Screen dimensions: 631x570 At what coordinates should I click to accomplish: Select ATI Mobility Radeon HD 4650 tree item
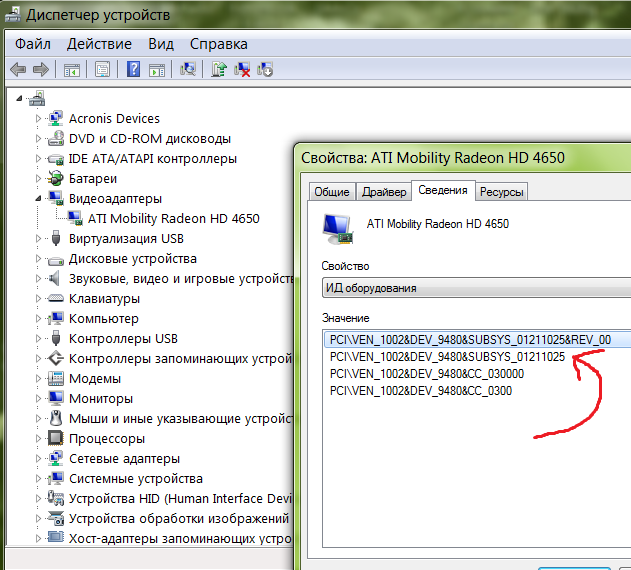pos(173,218)
